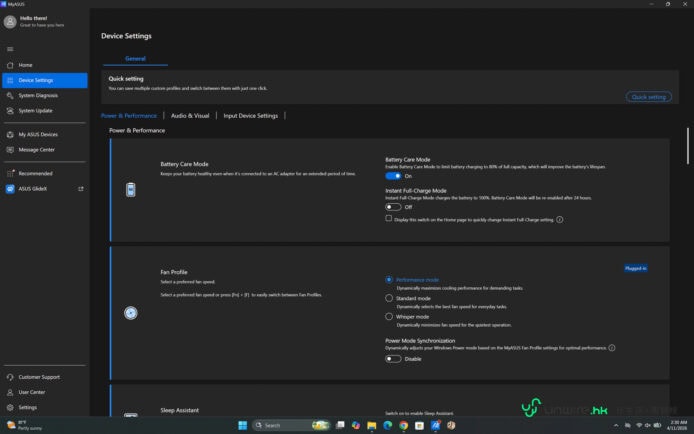Click the taskbar clock
Image resolution: width=694 pixels, height=434 pixels.
pyautogui.click(x=678, y=425)
